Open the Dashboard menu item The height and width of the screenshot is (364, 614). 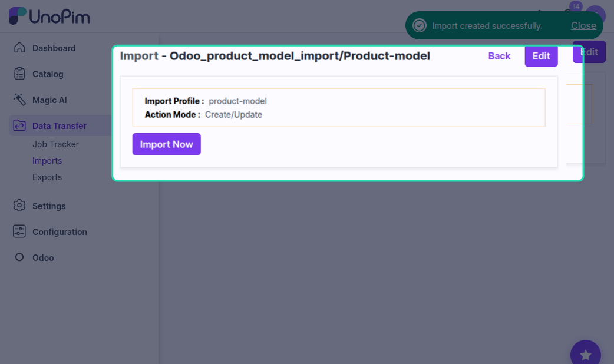pos(54,48)
